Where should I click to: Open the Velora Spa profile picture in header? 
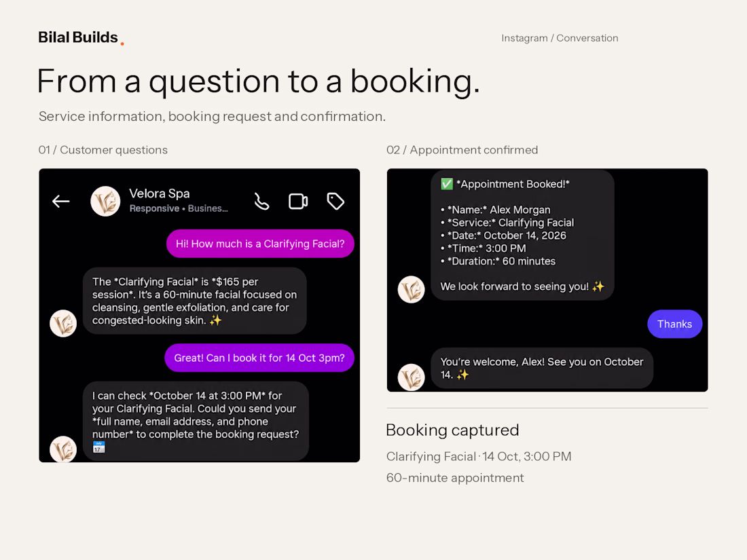click(x=105, y=202)
